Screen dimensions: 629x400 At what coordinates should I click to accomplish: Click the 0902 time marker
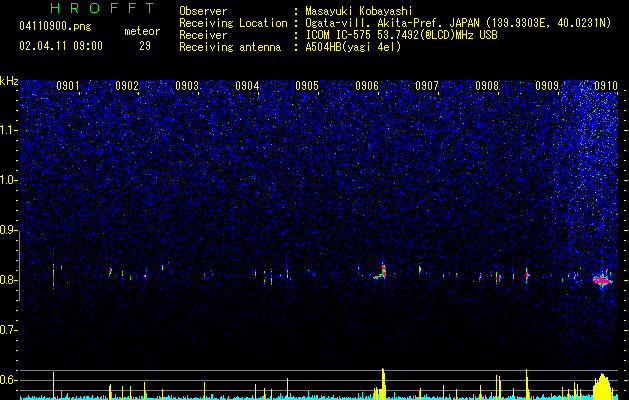[x=127, y=85]
